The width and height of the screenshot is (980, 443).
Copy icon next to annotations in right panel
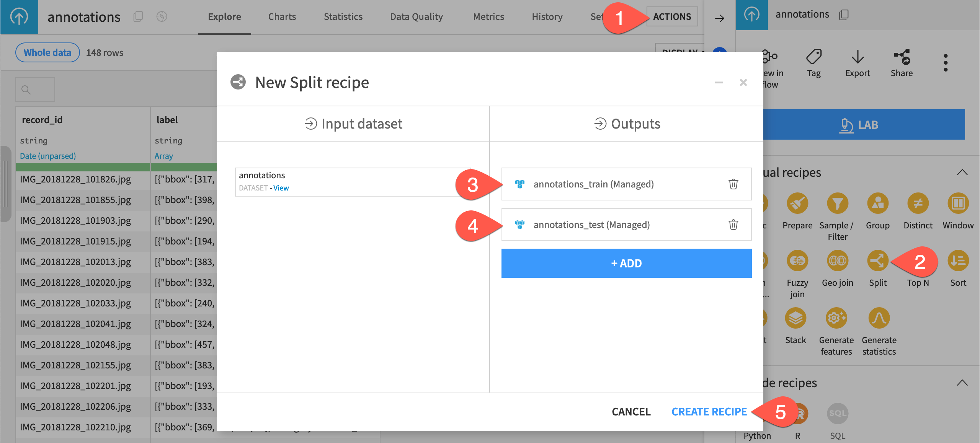[844, 15]
